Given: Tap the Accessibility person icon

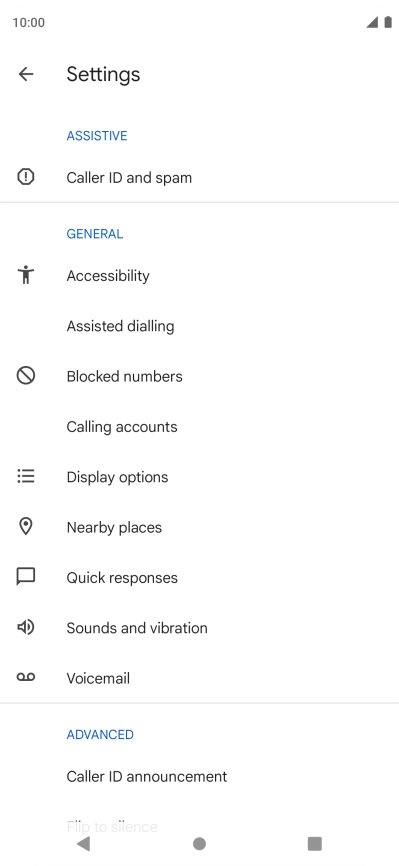Looking at the screenshot, I should coord(26,274).
